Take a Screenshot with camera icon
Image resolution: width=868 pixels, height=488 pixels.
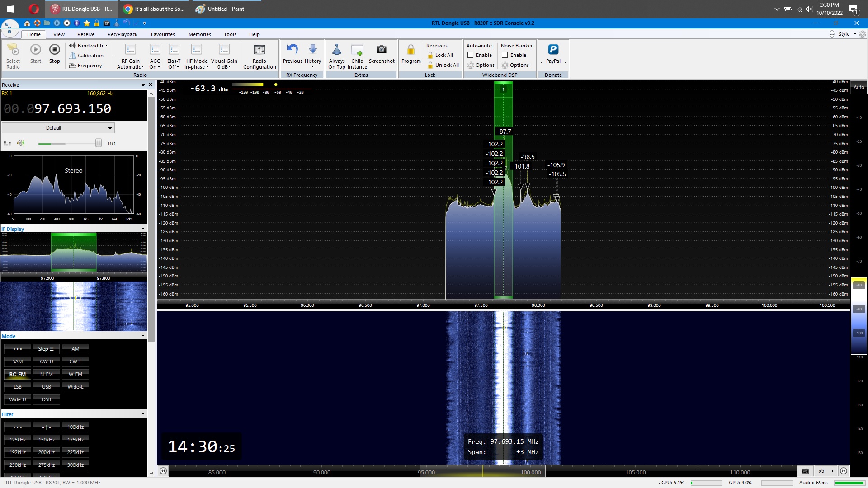coord(381,50)
